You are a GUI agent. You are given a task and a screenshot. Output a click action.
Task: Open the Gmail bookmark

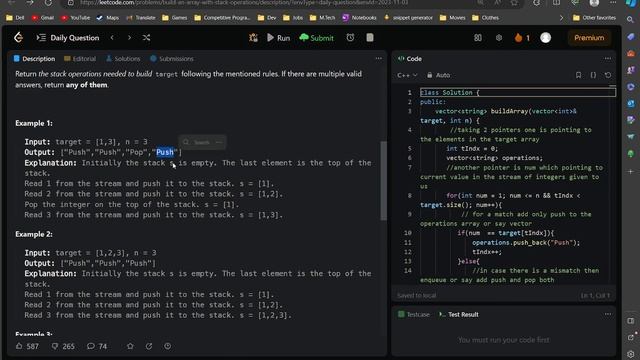click(43, 18)
